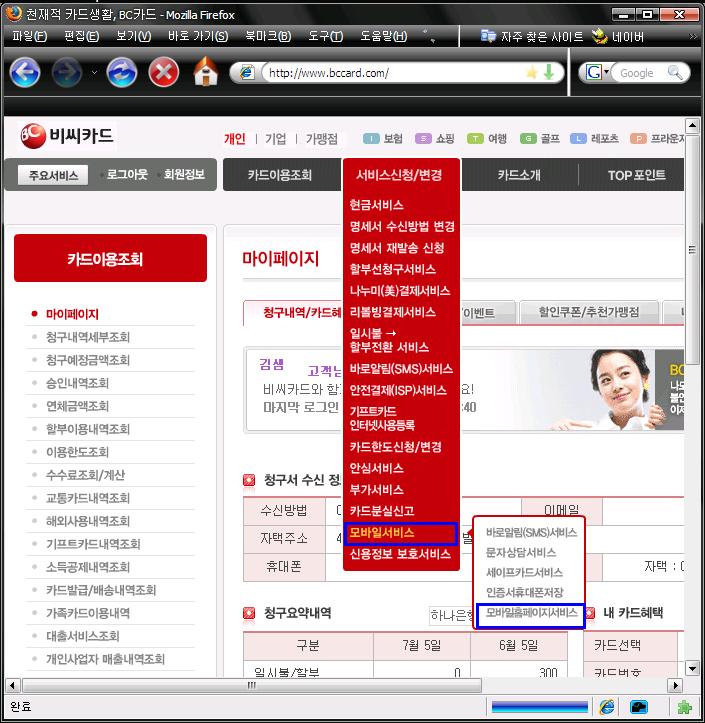Open the TOP 포인트 main nav menu
Image resolution: width=705 pixels, height=723 pixels.
pyautogui.click(x=636, y=175)
